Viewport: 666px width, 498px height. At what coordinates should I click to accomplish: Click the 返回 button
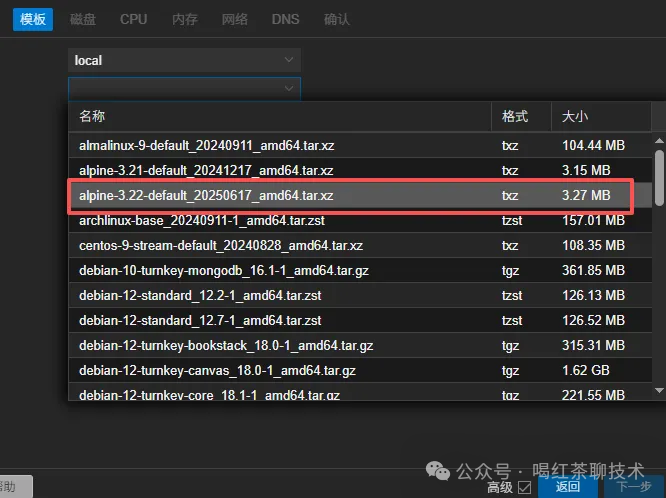568,487
